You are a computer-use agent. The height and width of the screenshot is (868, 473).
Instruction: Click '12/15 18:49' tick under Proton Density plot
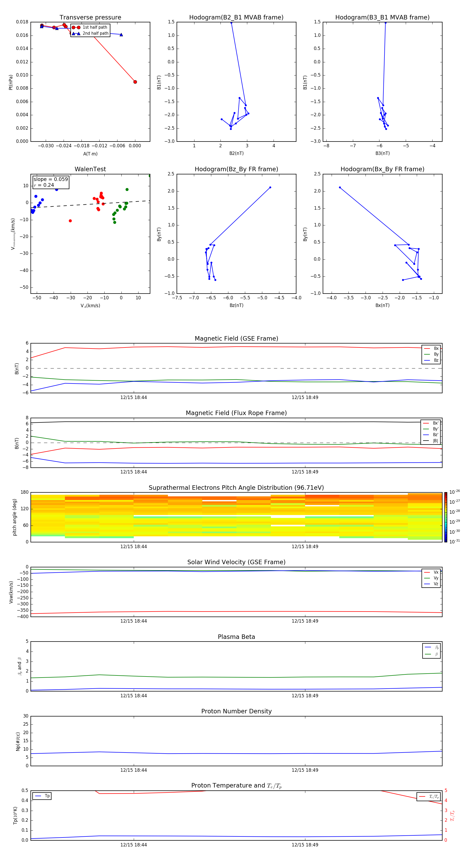305,770
